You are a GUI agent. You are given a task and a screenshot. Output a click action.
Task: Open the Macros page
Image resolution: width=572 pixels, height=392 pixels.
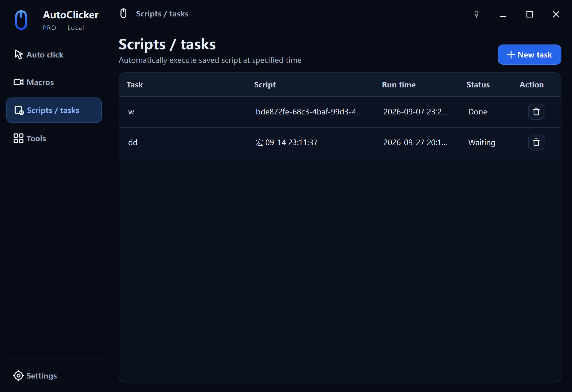click(54, 82)
